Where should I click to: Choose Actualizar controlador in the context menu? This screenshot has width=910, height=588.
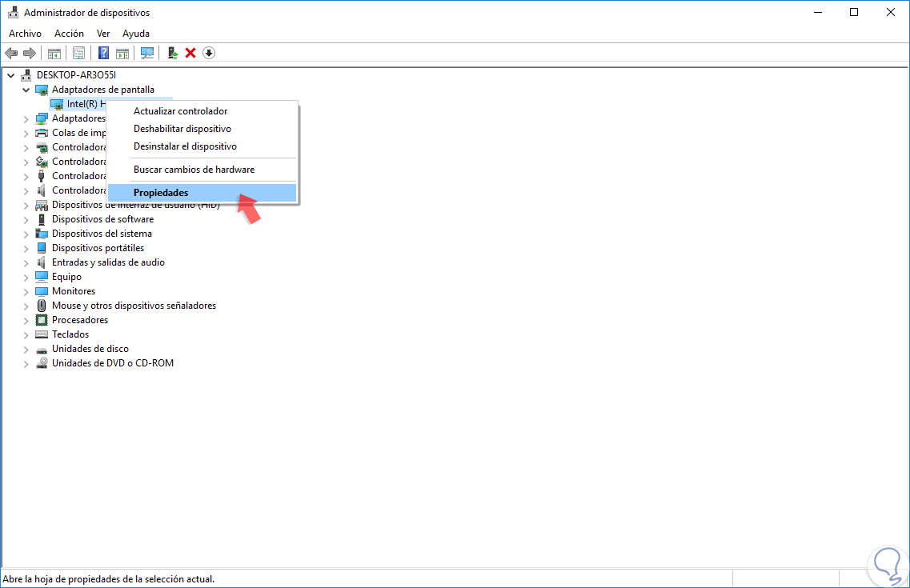click(x=202, y=111)
